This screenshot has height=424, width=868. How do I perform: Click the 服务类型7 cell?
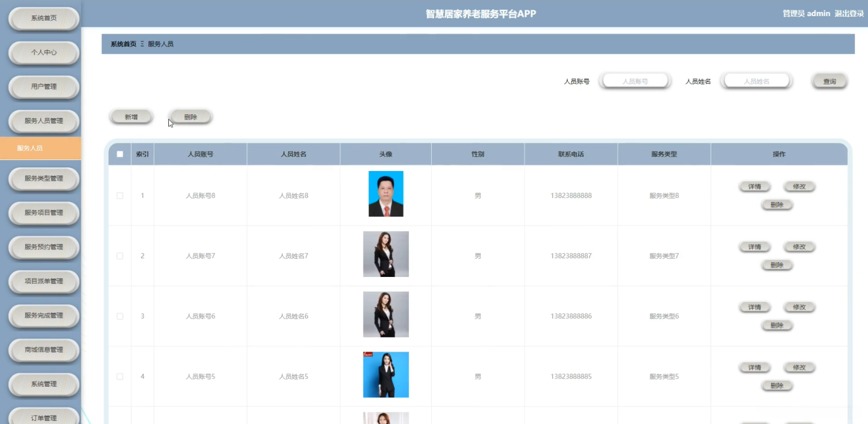click(664, 256)
